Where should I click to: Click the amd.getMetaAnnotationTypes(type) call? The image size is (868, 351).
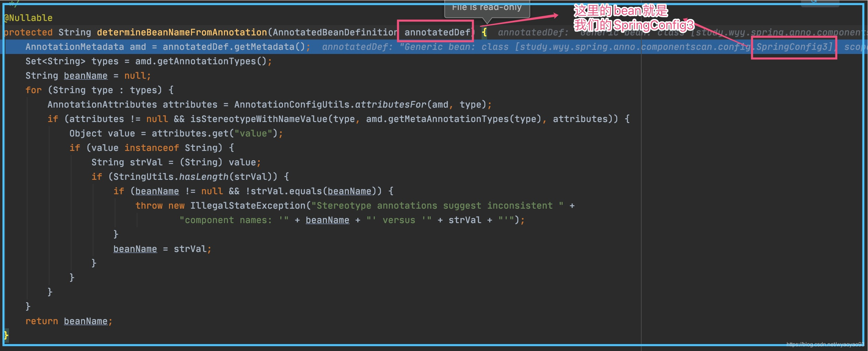453,119
